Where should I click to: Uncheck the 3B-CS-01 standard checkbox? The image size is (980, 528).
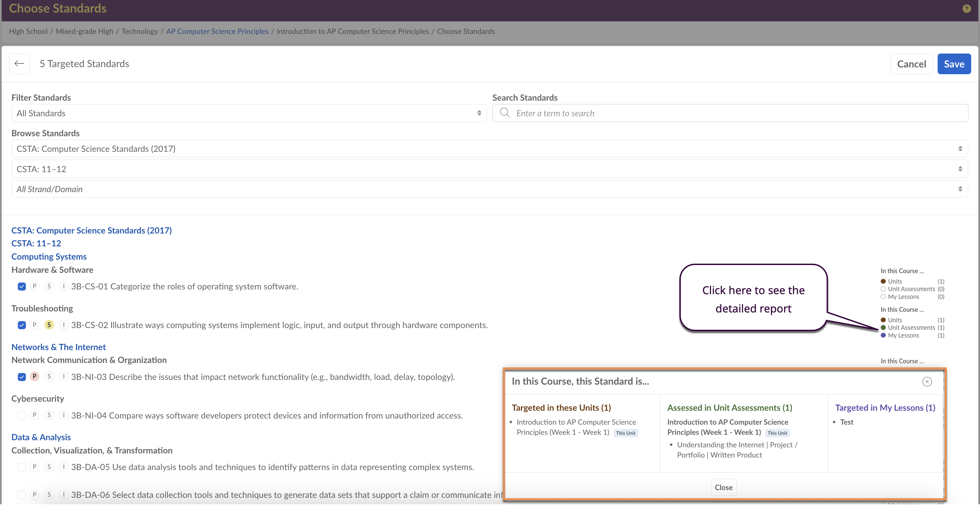[x=22, y=286]
